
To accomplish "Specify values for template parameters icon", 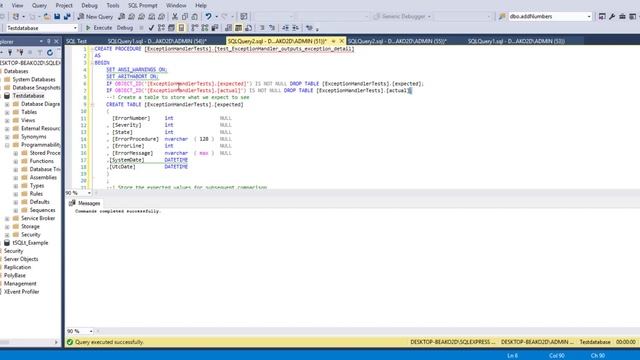I will coord(309,28).
